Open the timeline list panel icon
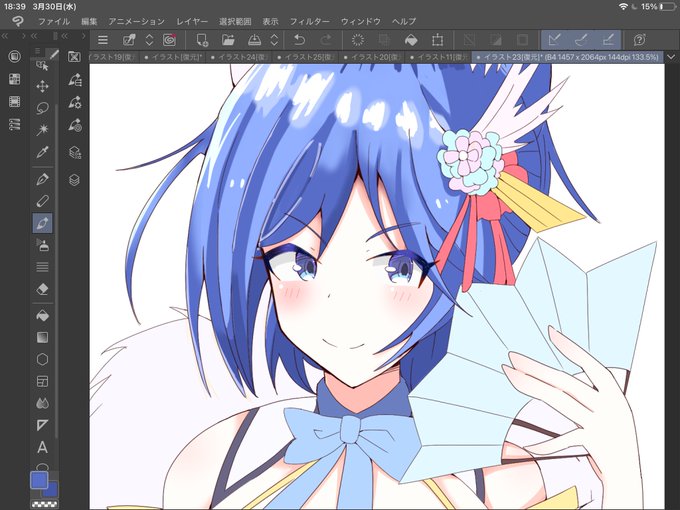The width and height of the screenshot is (680, 510). (14, 124)
